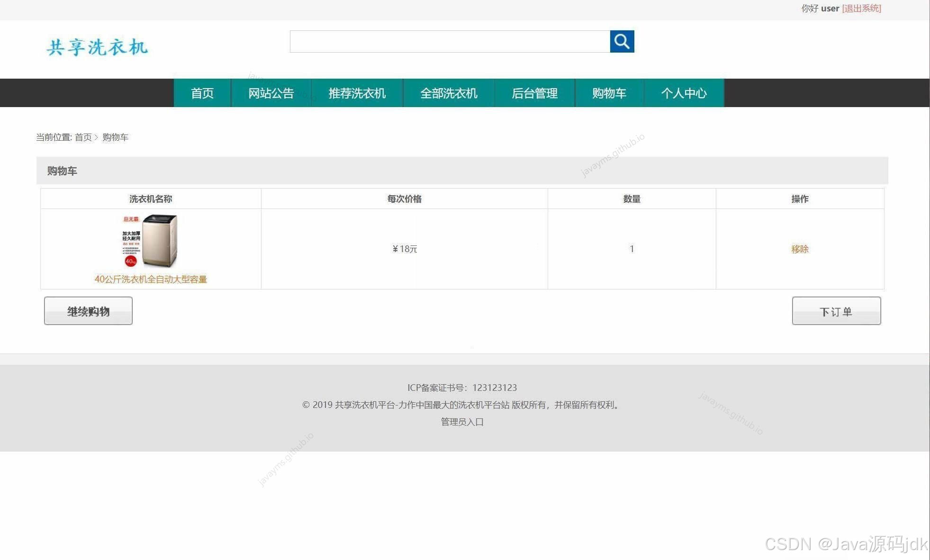Click the quantity value in the 数量 column

click(632, 249)
